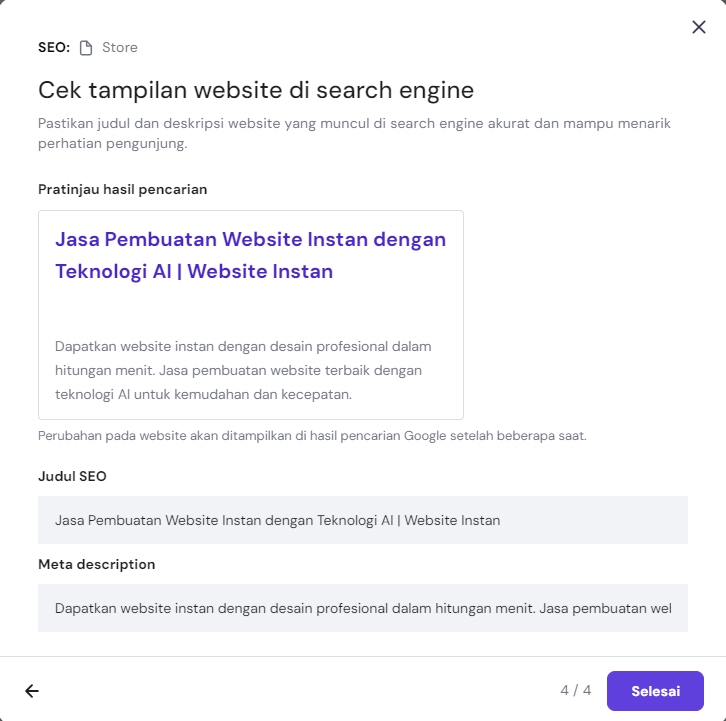This screenshot has height=721, width=726.
Task: Click the bold SEO: label
Action: coord(54,48)
